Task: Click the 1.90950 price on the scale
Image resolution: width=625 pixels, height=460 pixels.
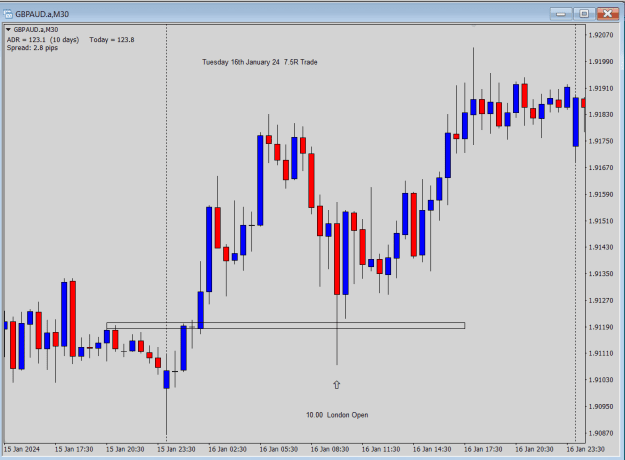Action: tap(601, 407)
